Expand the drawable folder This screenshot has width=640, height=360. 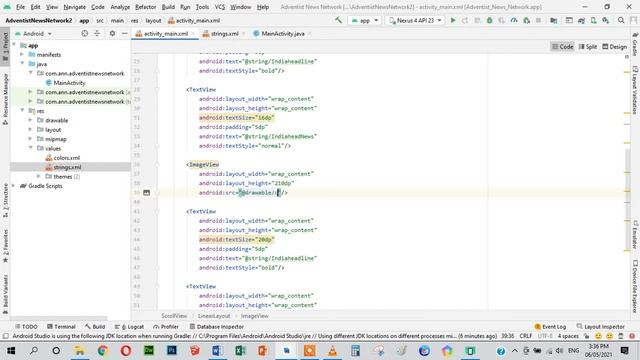(30, 120)
